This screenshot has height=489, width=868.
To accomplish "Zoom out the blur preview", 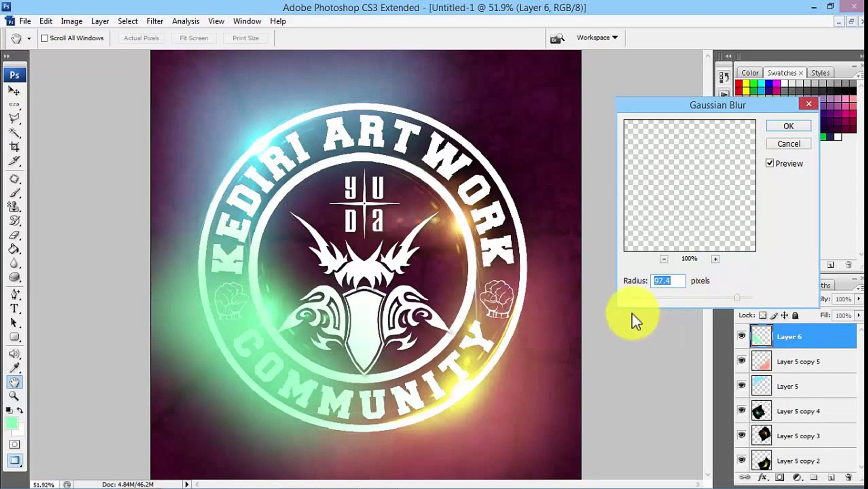I will pos(664,259).
